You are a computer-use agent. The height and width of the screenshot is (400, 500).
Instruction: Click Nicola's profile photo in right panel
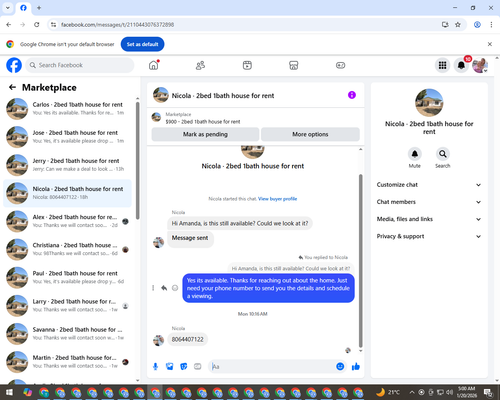pos(429,102)
